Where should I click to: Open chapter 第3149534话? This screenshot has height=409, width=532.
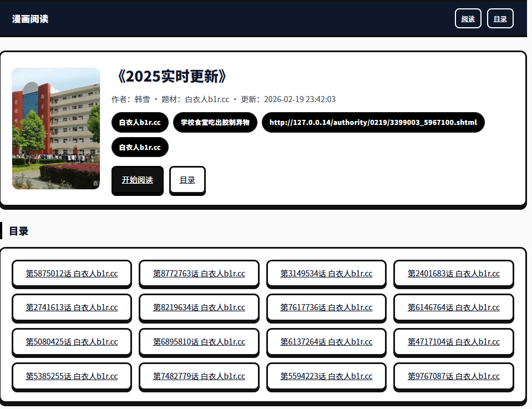click(x=326, y=274)
